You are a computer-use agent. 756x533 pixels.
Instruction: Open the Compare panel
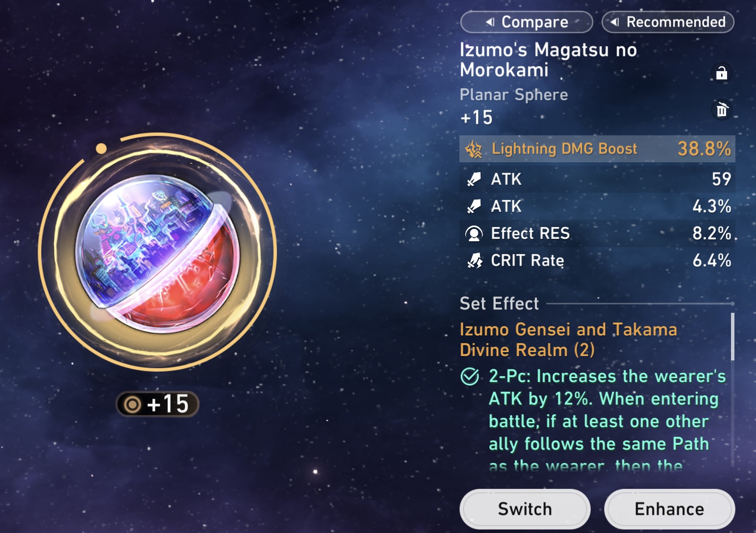(x=527, y=22)
